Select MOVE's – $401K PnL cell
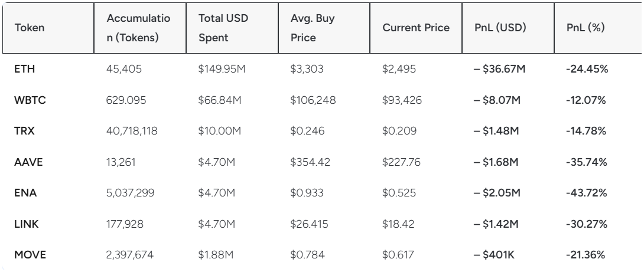 (x=494, y=255)
